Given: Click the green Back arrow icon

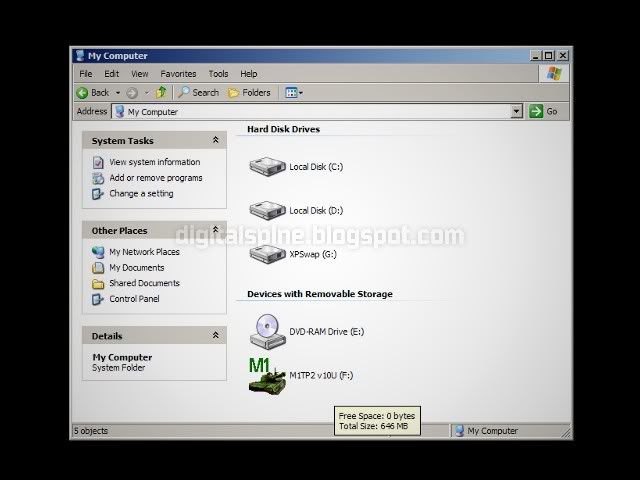Looking at the screenshot, I should (x=82, y=93).
